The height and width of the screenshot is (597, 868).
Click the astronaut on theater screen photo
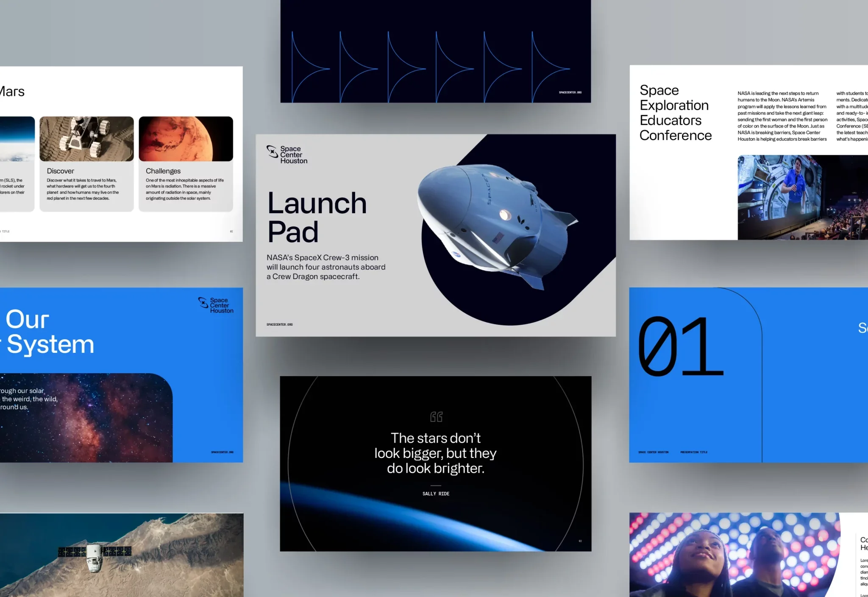coord(802,197)
